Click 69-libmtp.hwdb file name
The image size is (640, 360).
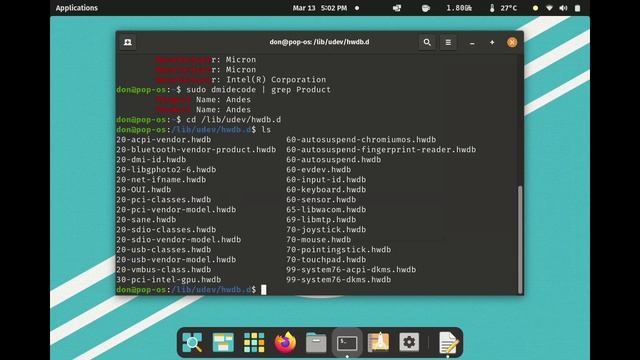(x=321, y=220)
